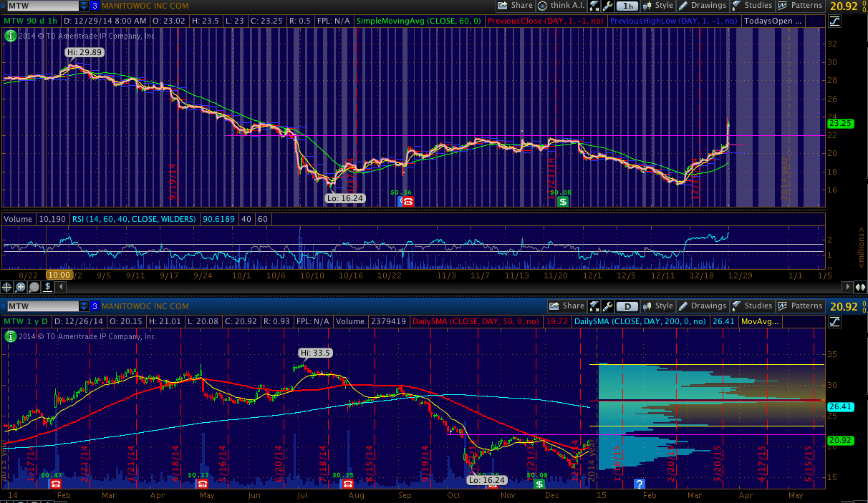Click the blue question mark icon on lower chart
This screenshot has width=868, height=503.
pos(639,484)
